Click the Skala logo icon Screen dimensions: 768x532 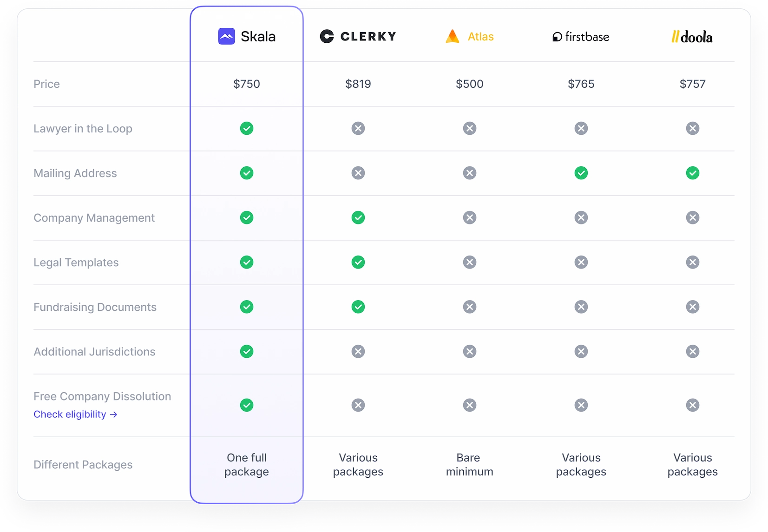[226, 36]
